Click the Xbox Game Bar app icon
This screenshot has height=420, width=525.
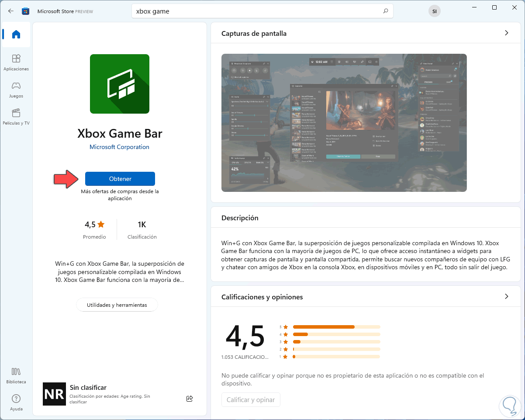[120, 84]
